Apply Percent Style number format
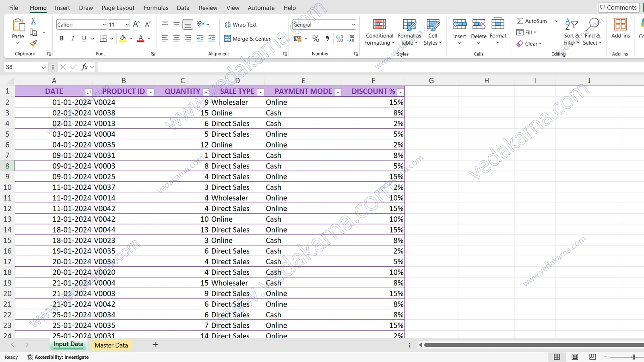644x362 pixels. [x=316, y=39]
